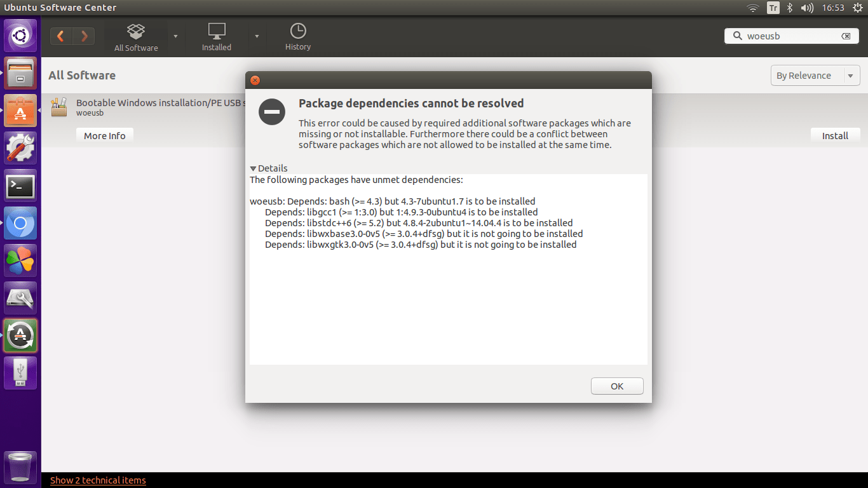Image resolution: width=868 pixels, height=488 pixels.
Task: Click OK to dismiss the error dialog
Action: point(617,386)
